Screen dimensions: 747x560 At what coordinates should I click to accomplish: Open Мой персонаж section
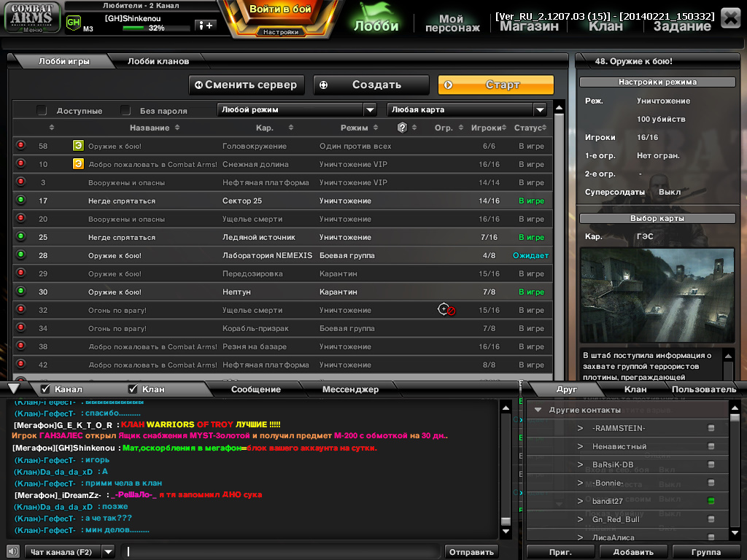coord(452,23)
